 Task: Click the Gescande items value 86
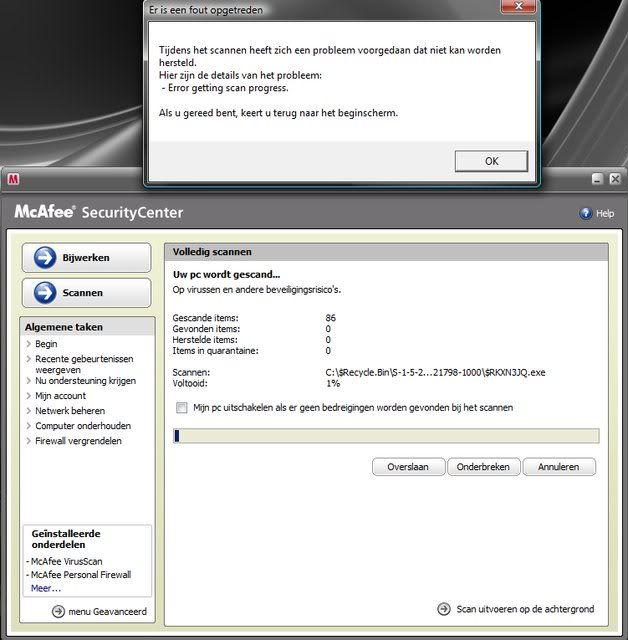point(331,318)
